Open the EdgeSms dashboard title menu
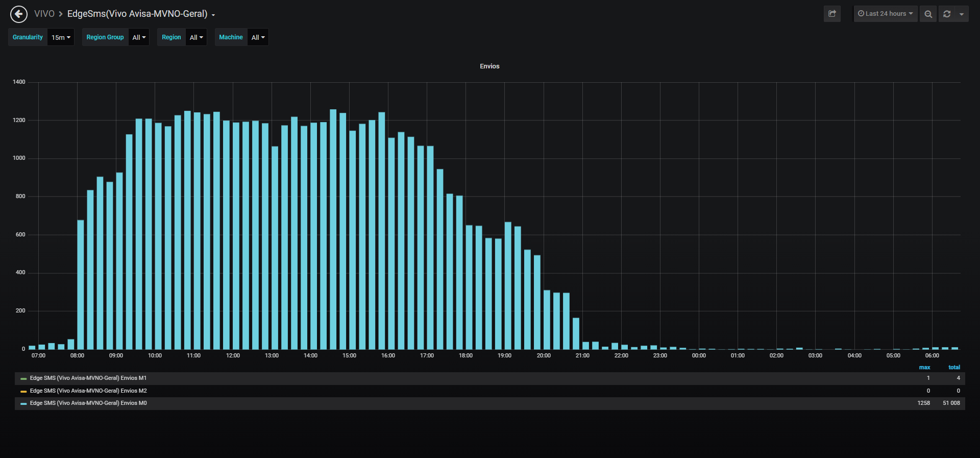980x458 pixels. [x=141, y=14]
